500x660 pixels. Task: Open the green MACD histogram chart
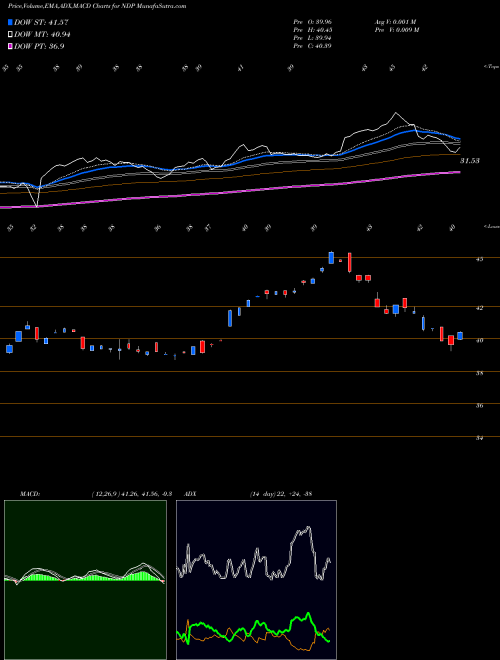(x=85, y=580)
